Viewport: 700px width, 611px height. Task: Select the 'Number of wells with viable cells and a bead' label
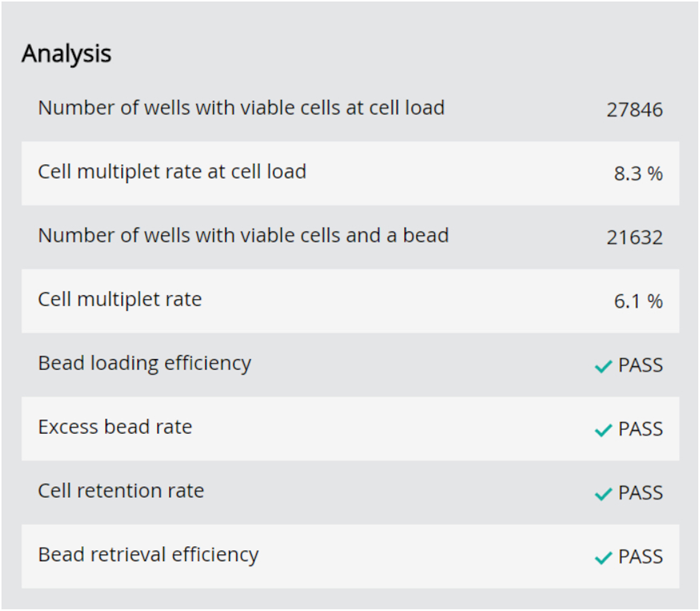(x=243, y=236)
